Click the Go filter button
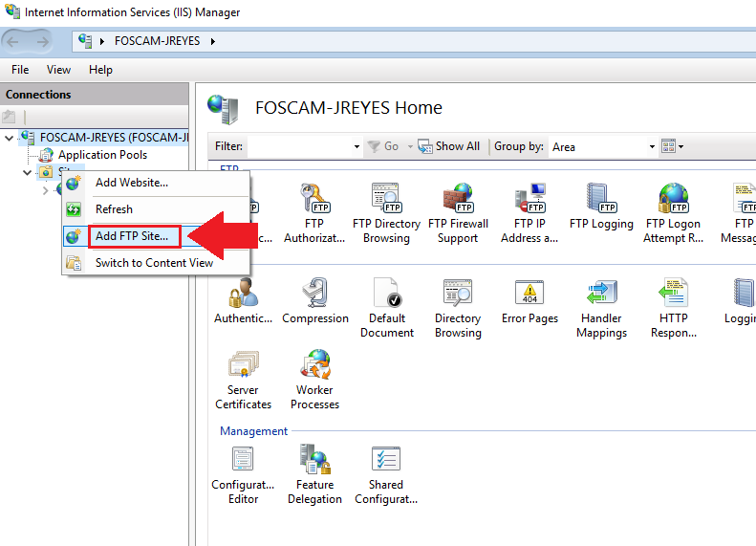756x546 pixels. [384, 146]
